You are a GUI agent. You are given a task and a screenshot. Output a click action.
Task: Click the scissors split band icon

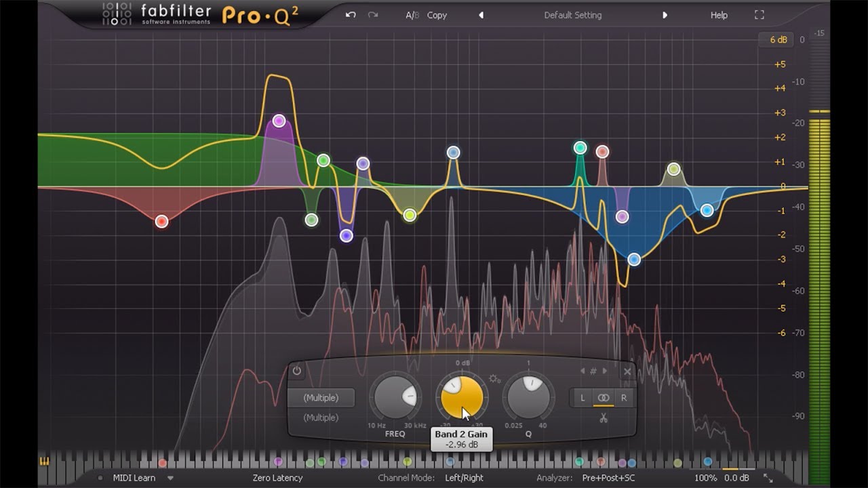[603, 418]
